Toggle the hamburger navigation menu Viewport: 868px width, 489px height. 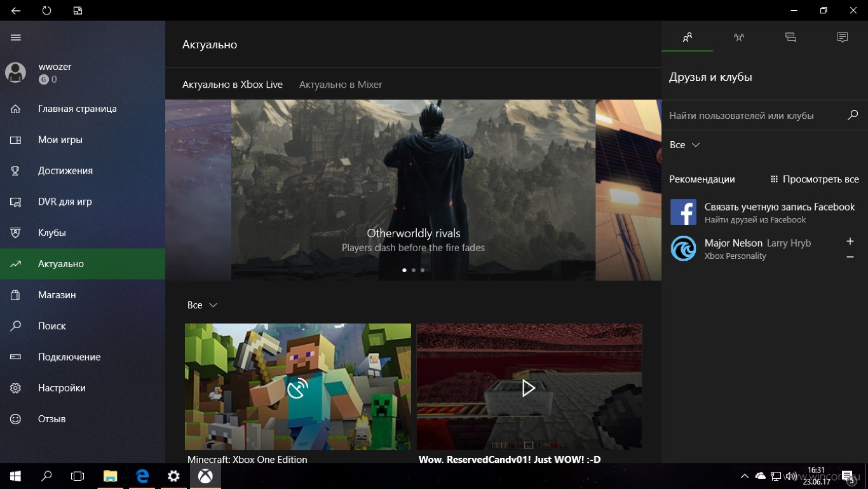pos(16,38)
